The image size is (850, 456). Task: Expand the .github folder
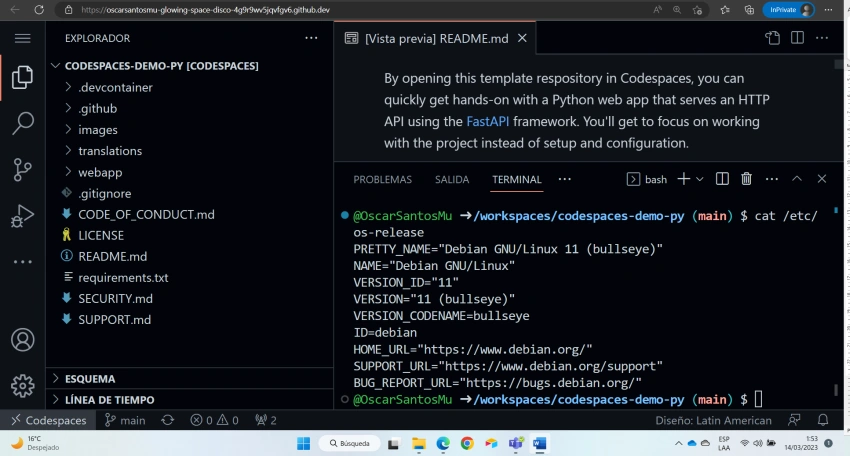click(x=98, y=108)
